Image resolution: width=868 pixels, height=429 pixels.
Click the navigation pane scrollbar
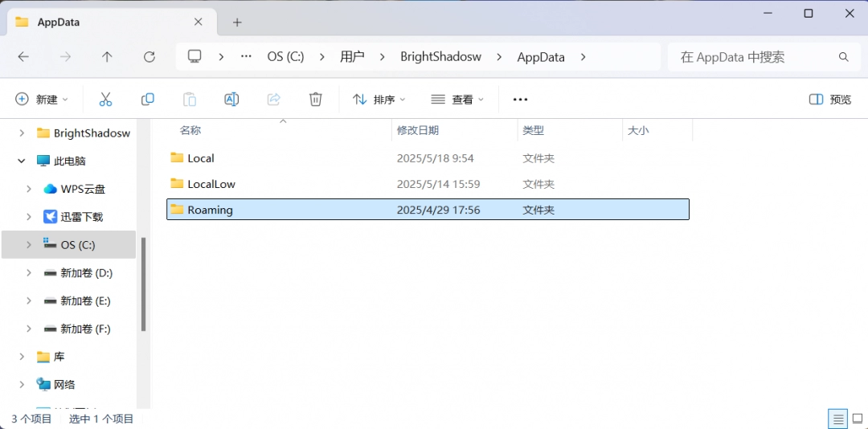pyautogui.click(x=144, y=284)
